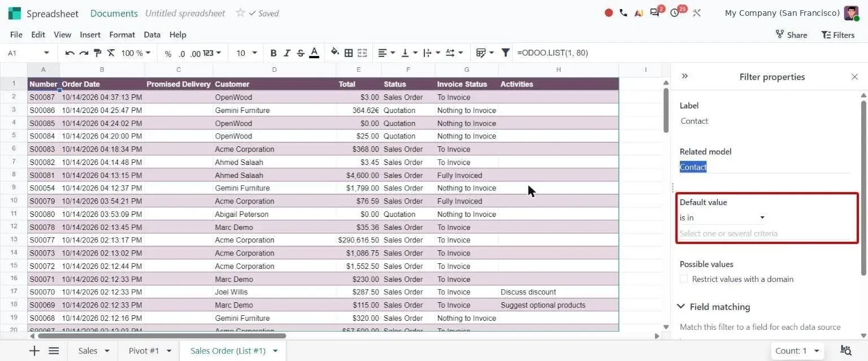Redo the last undone action

pyautogui.click(x=84, y=53)
